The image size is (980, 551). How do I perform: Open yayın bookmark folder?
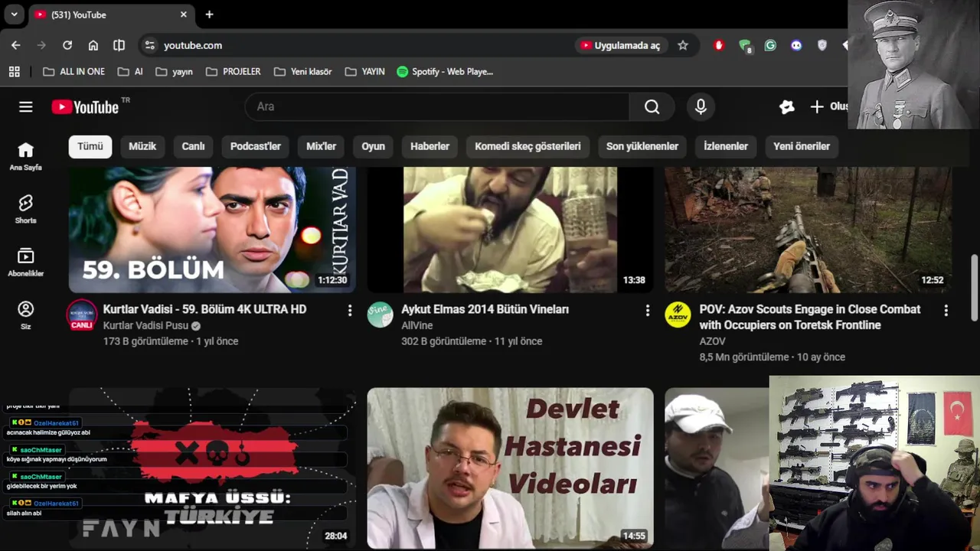[175, 71]
